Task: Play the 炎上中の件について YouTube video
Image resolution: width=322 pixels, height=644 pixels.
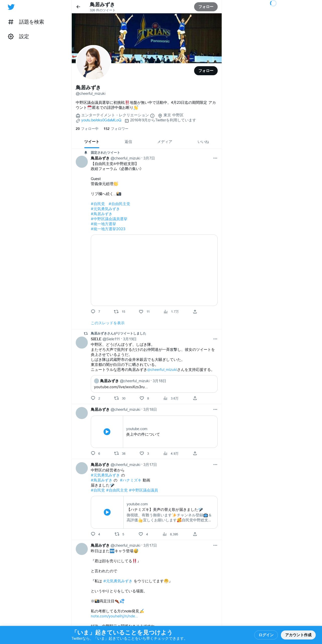Action: tap(107, 432)
